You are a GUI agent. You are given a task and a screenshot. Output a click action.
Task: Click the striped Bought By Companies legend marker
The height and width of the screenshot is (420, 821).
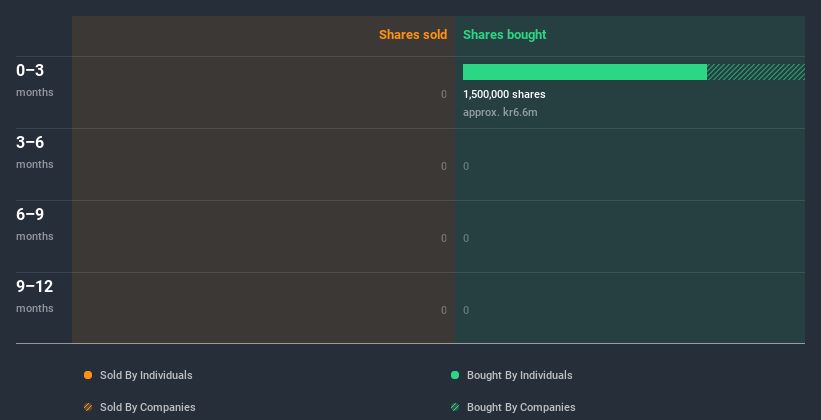click(x=455, y=407)
